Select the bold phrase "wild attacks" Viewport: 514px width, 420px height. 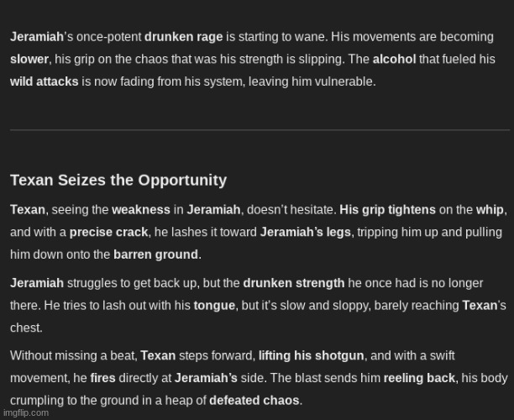44,81
